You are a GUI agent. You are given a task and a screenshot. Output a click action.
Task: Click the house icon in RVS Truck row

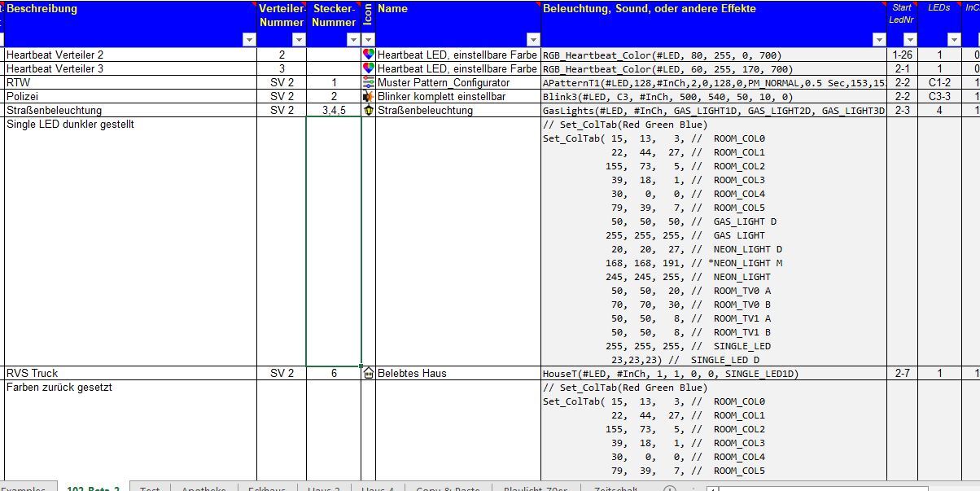(x=369, y=373)
